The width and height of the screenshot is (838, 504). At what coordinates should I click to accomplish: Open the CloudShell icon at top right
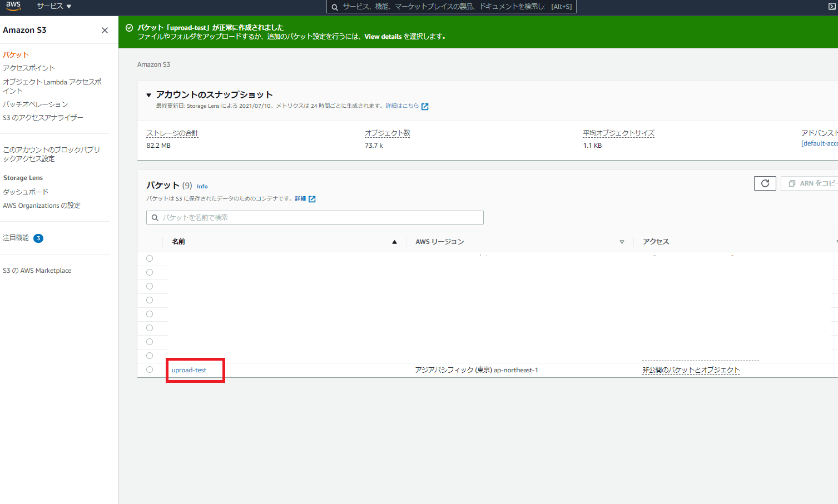coord(832,7)
